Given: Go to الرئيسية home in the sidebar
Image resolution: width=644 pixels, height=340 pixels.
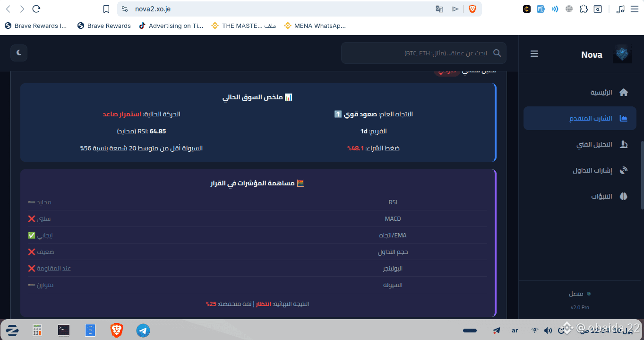Looking at the screenshot, I should tap(580, 92).
